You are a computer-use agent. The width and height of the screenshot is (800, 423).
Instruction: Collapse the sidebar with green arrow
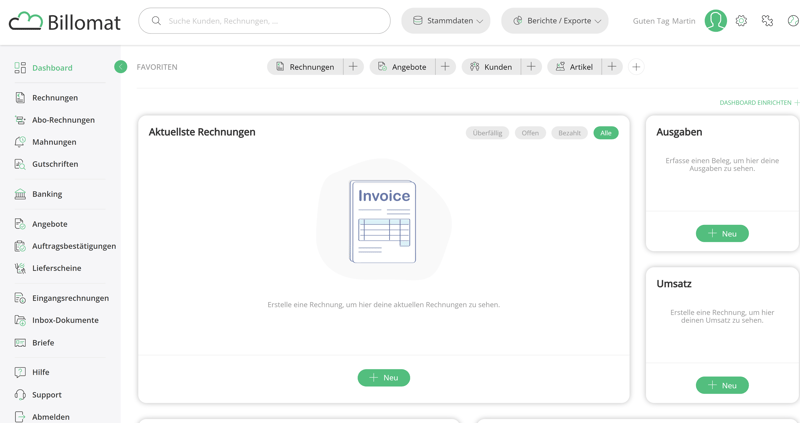click(120, 67)
